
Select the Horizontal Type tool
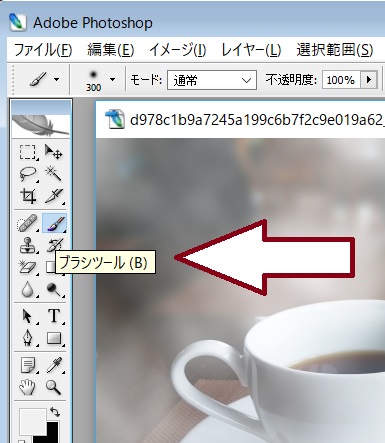click(54, 315)
